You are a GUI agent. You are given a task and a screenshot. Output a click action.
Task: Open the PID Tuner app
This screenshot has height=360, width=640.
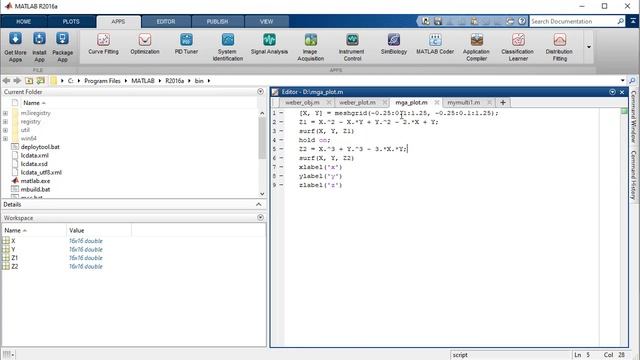tap(186, 44)
